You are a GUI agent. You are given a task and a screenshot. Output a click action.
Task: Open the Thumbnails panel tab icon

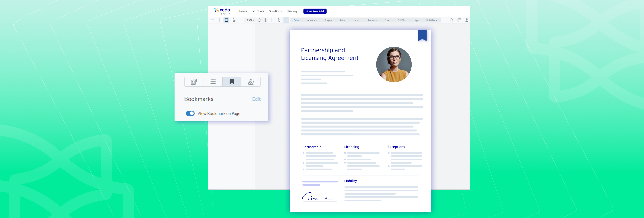pyautogui.click(x=194, y=82)
